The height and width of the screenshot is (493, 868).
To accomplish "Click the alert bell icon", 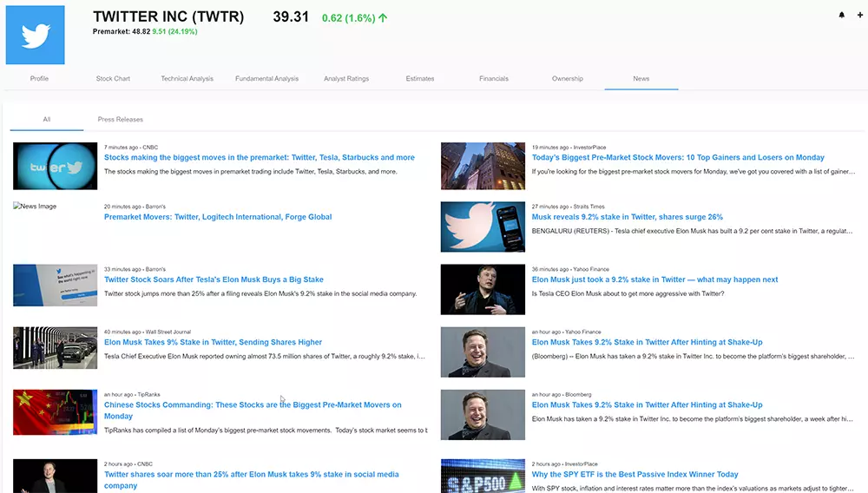I will click(841, 16).
